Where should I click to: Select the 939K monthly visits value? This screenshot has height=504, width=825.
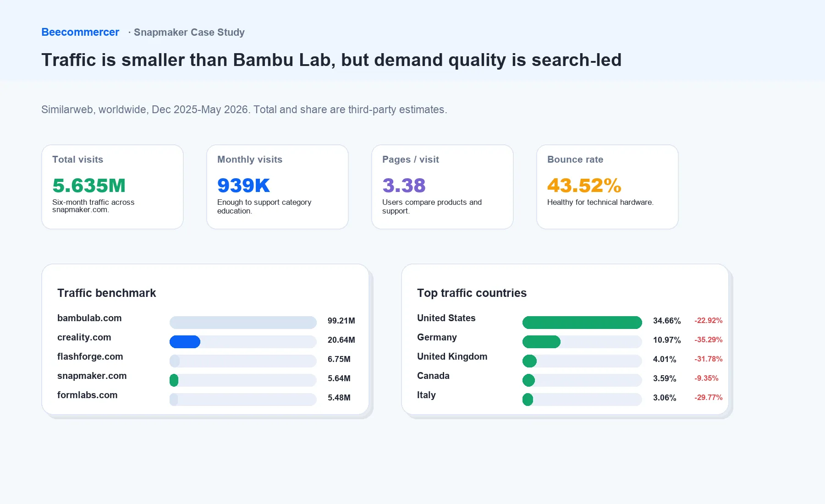pyautogui.click(x=243, y=186)
